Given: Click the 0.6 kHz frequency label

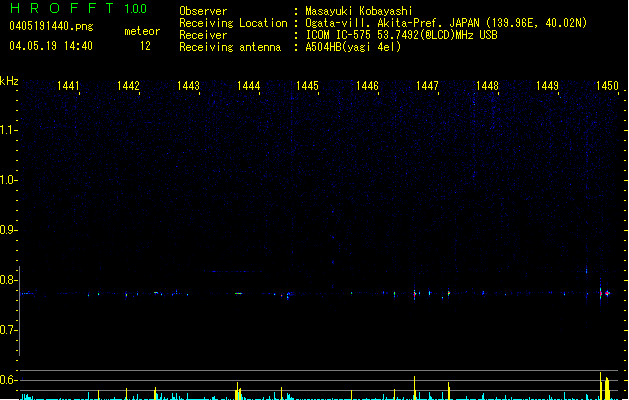Looking at the screenshot, I should 8,380.
